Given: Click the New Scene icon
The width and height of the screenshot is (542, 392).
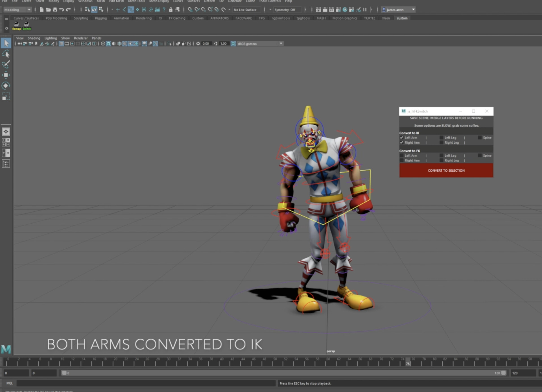Looking at the screenshot, I should (x=41, y=10).
